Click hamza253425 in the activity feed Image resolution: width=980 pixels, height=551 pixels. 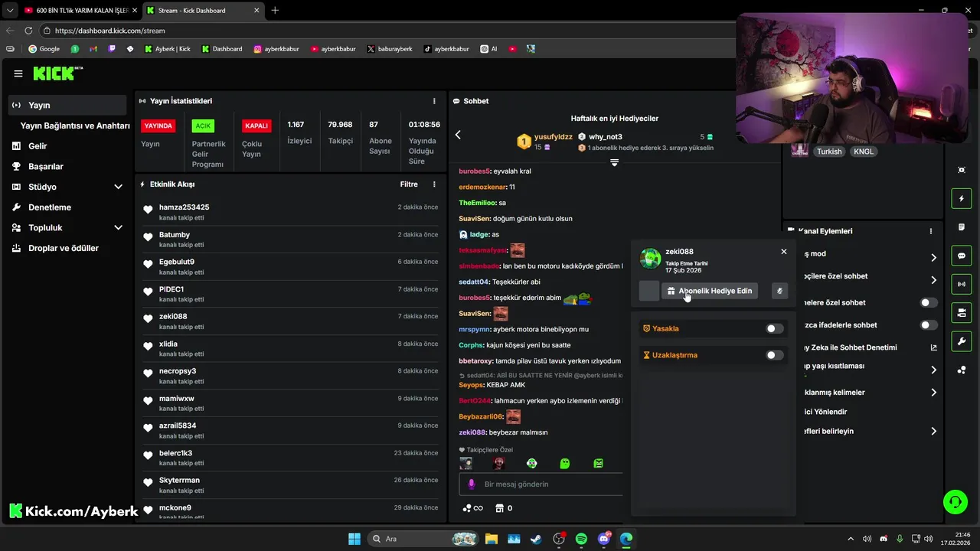[184, 207]
